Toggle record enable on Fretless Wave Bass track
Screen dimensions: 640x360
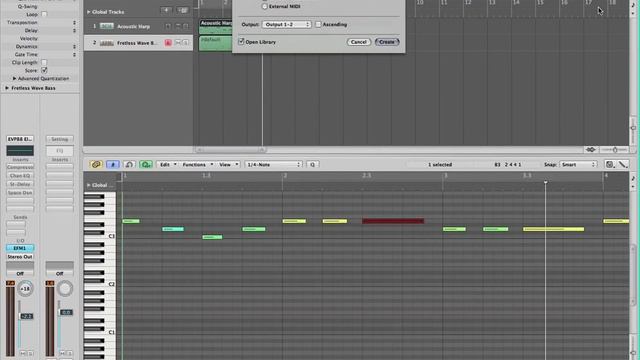(x=168, y=43)
